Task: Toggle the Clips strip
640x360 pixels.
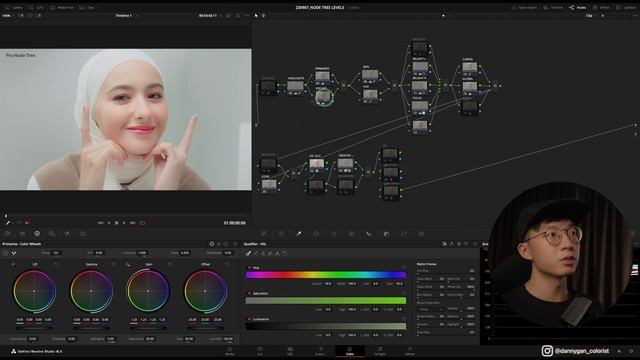Action: (87, 7)
